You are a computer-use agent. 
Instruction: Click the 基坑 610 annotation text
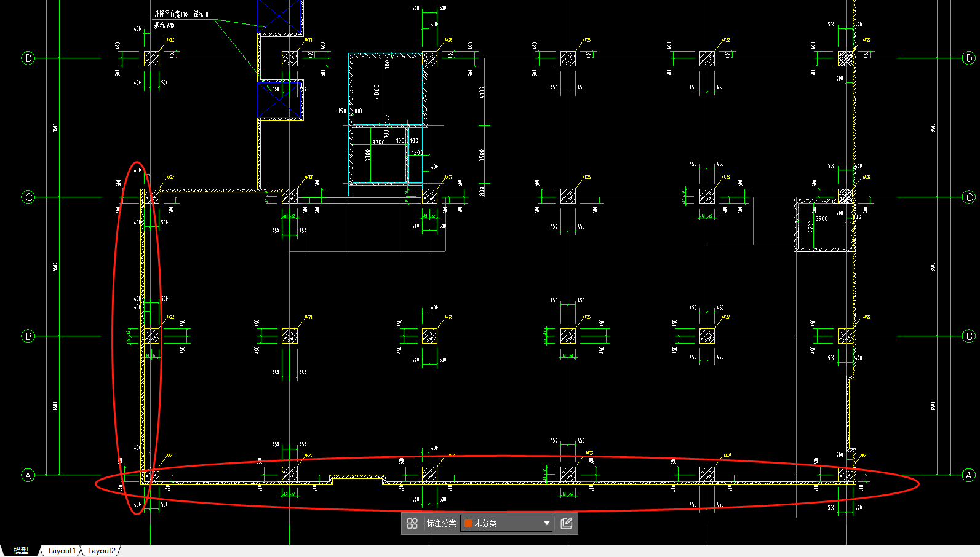tap(164, 26)
